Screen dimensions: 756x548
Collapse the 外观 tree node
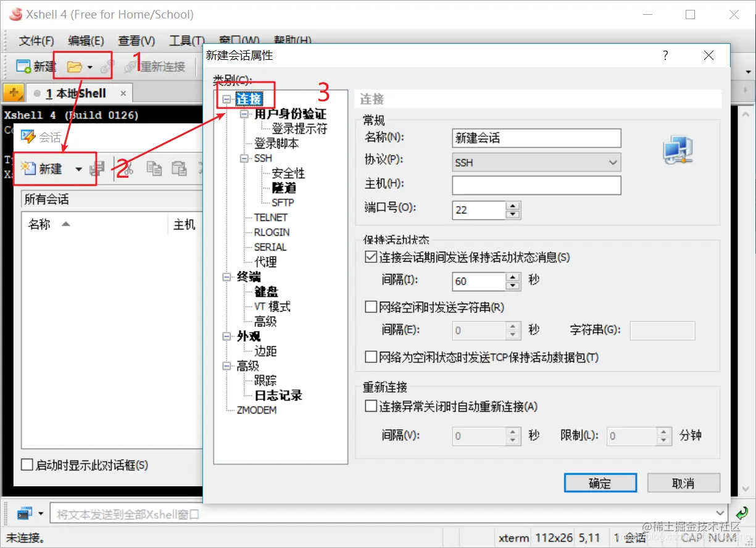click(x=227, y=336)
